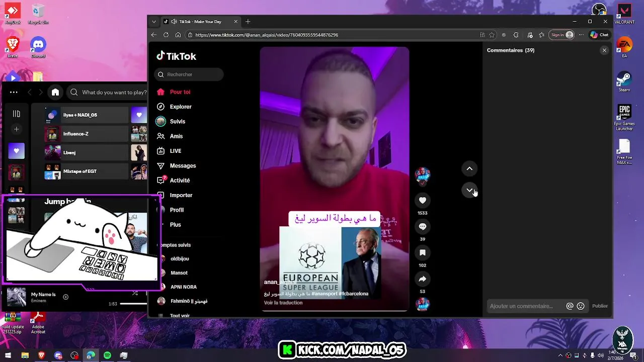The image size is (644, 362).
Task: Close the Commentaires panel
Action: tap(604, 50)
